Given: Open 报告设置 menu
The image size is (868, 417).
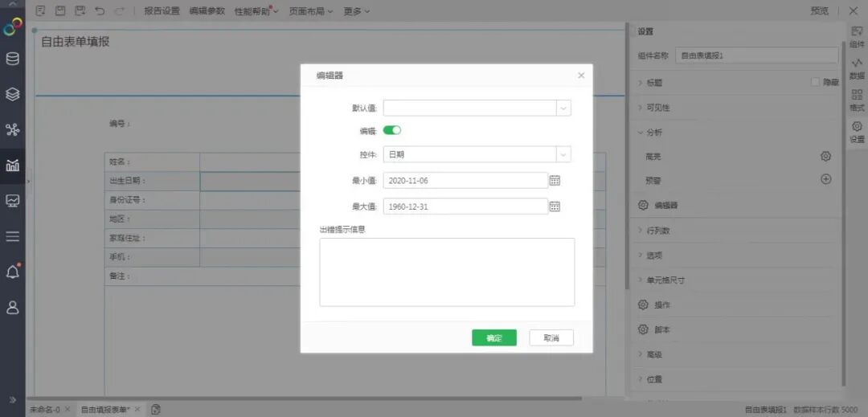Looking at the screenshot, I should pyautogui.click(x=162, y=10).
